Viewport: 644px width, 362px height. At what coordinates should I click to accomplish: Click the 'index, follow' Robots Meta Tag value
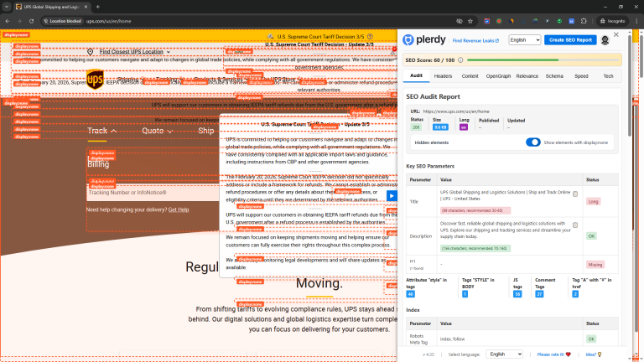[x=452, y=339]
